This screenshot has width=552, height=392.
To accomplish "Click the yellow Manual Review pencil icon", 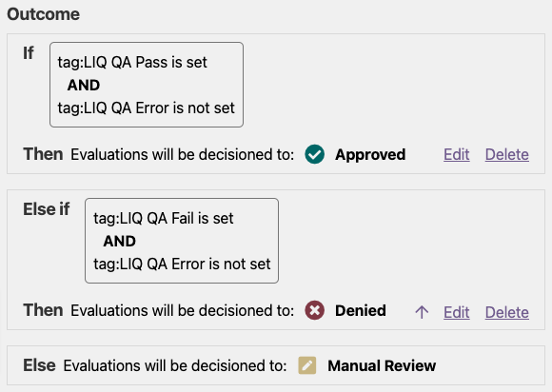I will point(307,365).
